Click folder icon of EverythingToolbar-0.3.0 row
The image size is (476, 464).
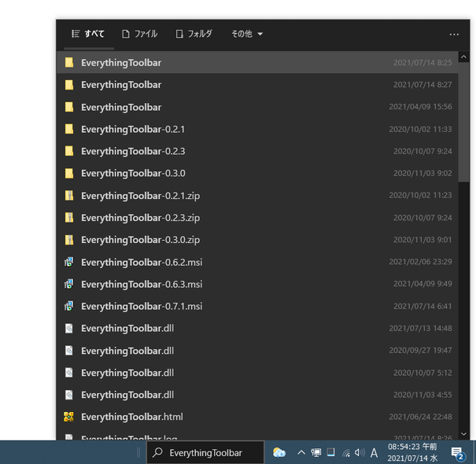coord(69,173)
